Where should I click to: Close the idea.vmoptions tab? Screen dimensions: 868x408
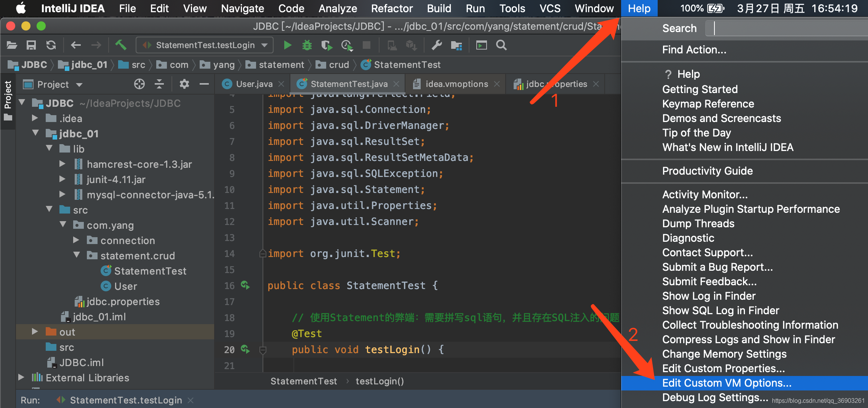497,84
